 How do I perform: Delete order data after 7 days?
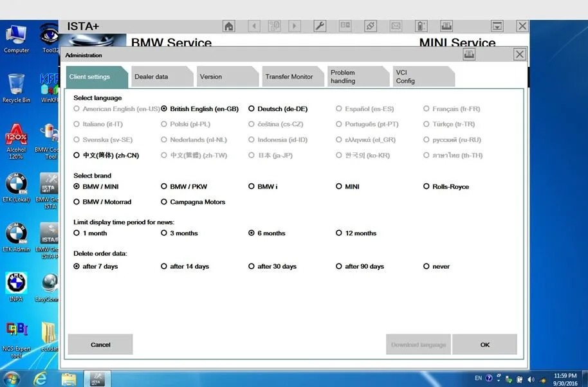[x=96, y=266]
